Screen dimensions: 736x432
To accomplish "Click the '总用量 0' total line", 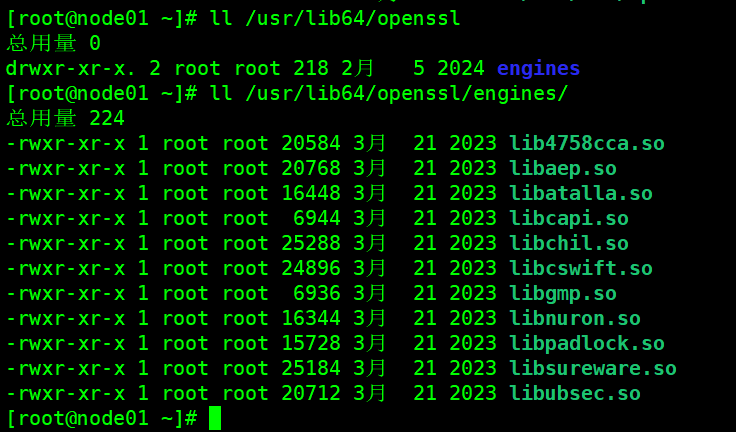I will coord(54,44).
